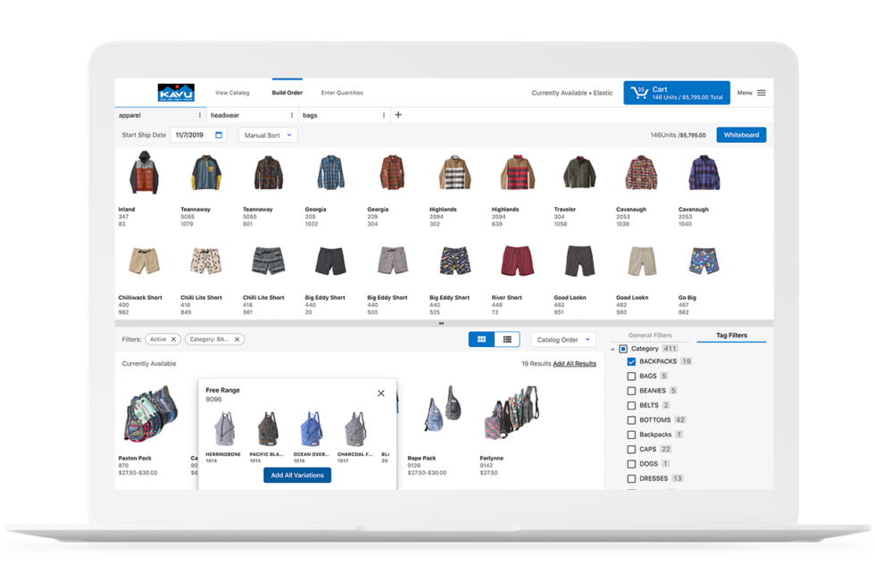Viewport: 875px width, 588px height.
Task: Switch to list view layout
Action: click(507, 339)
